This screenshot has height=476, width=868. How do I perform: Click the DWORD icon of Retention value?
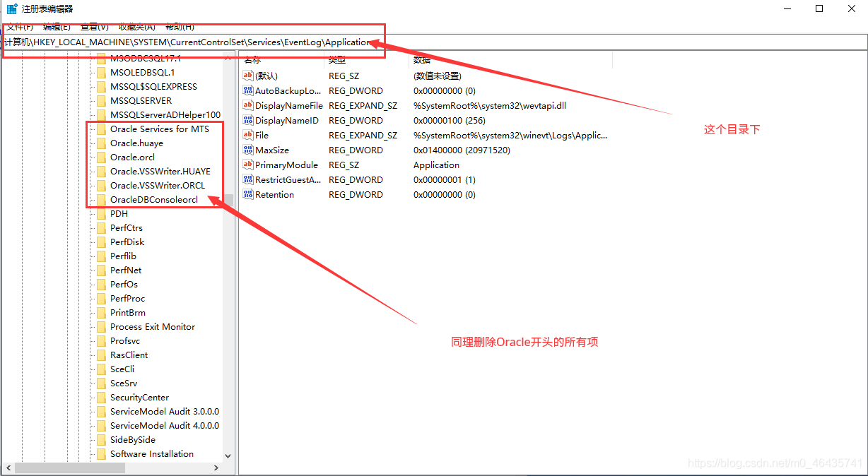click(247, 194)
